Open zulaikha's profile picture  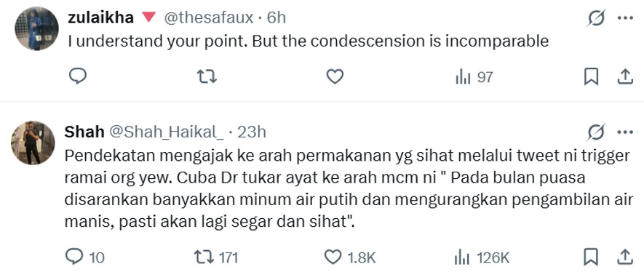click(x=36, y=29)
